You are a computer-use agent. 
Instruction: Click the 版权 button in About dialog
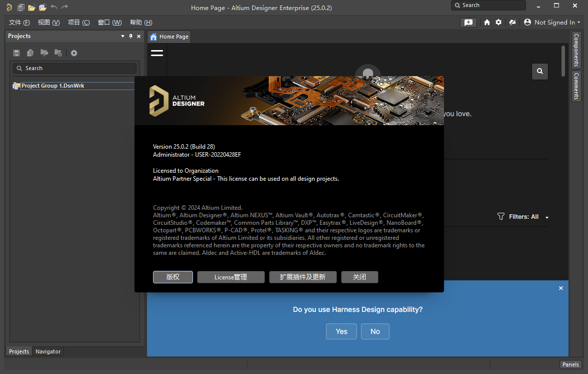(x=173, y=277)
